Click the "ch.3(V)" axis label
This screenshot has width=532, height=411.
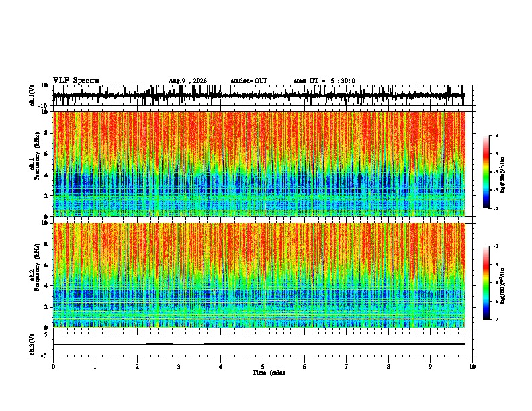click(32, 345)
